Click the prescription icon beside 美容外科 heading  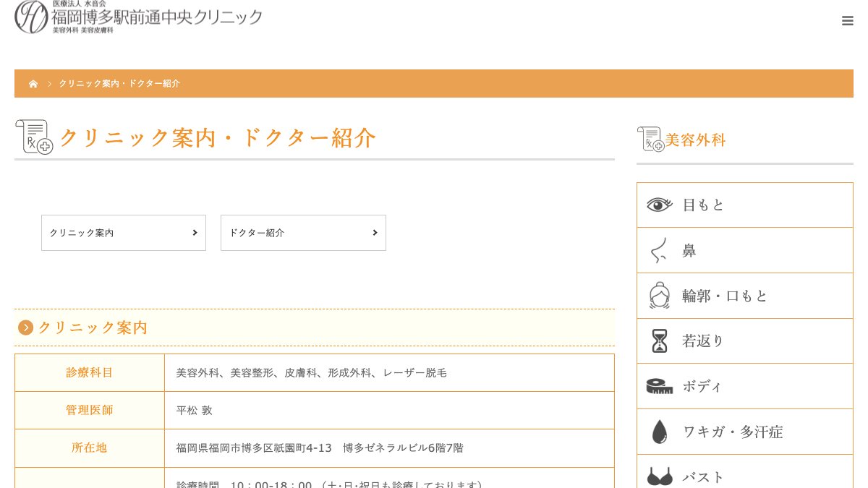[650, 139]
